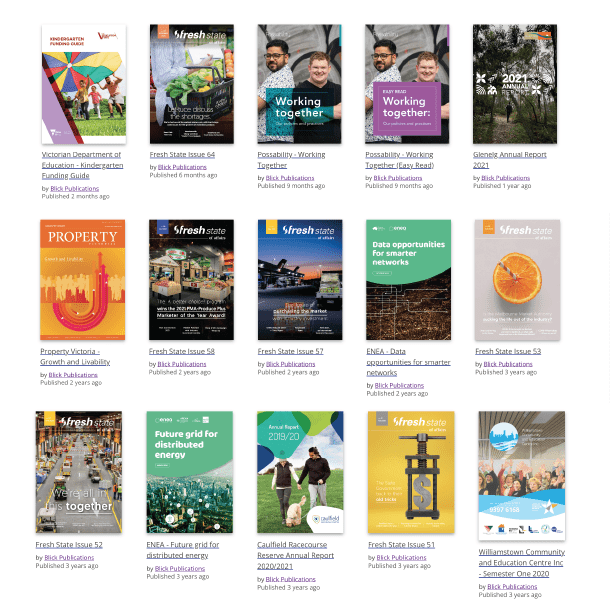This screenshot has height=610, width=610.
Task: Click the Fresh State Issue 52 street scene cover
Action: pos(79,472)
